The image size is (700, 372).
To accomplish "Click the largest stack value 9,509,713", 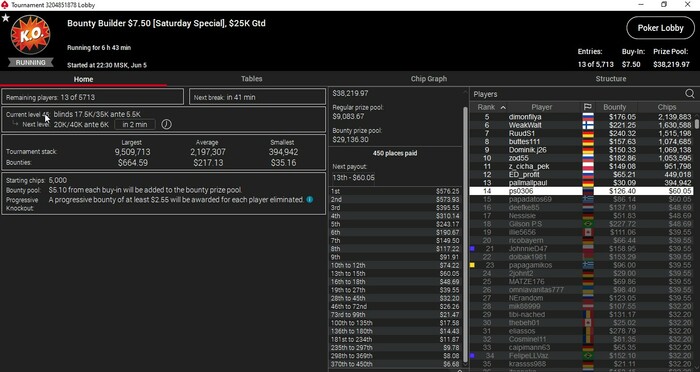I will click(132, 152).
